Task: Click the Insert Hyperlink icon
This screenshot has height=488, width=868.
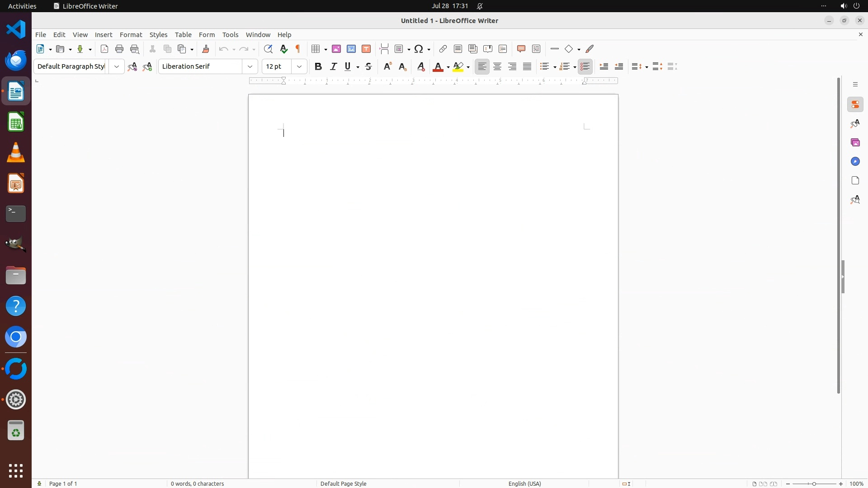Action: (x=443, y=49)
